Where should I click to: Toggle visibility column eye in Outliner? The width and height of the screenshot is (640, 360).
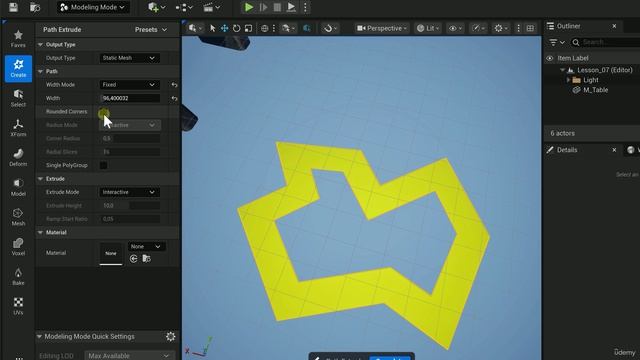pos(550,58)
